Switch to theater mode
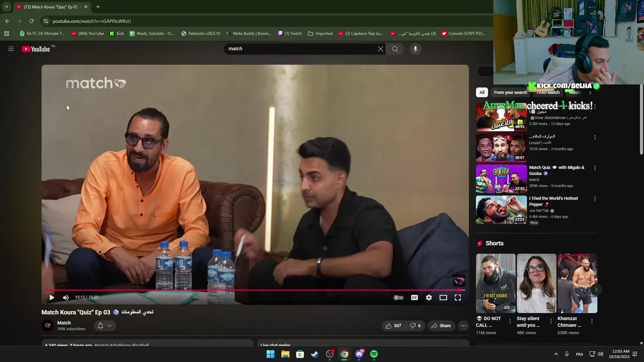This screenshot has width=644, height=362. (x=443, y=298)
